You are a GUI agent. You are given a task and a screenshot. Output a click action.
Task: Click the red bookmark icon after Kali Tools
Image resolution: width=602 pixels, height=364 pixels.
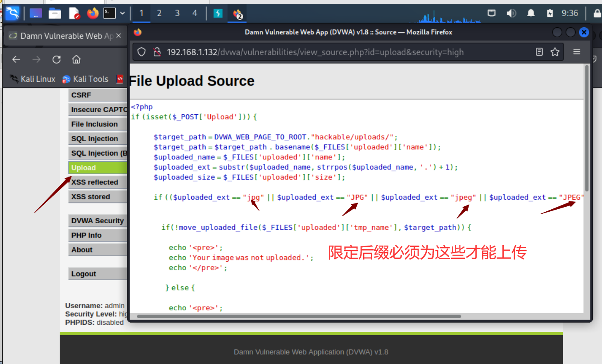pyautogui.click(x=120, y=79)
